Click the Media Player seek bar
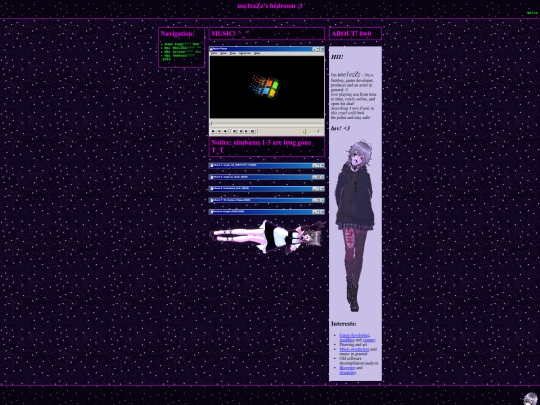Image resolution: width=540 pixels, height=405 pixels. (x=267, y=124)
